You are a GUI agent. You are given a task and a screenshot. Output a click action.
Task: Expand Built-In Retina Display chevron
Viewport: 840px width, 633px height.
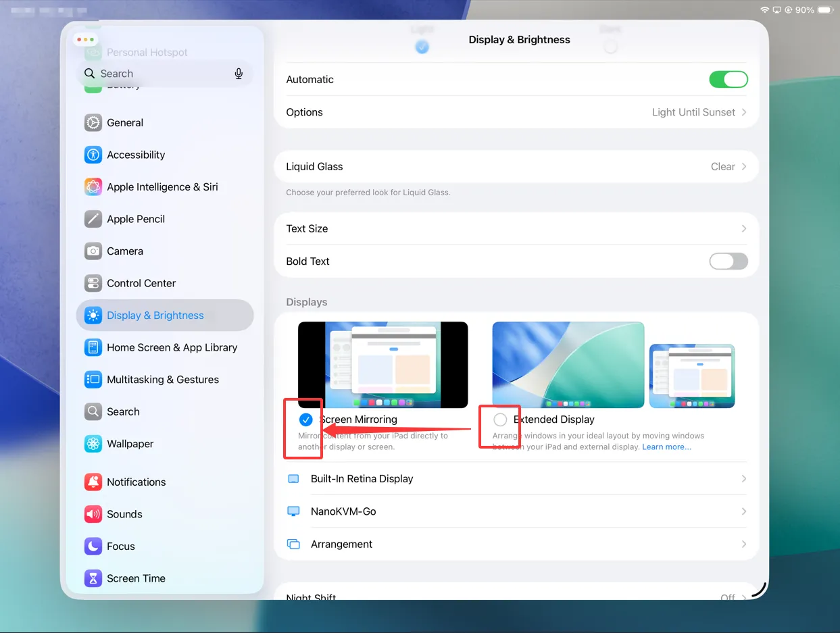(x=744, y=478)
